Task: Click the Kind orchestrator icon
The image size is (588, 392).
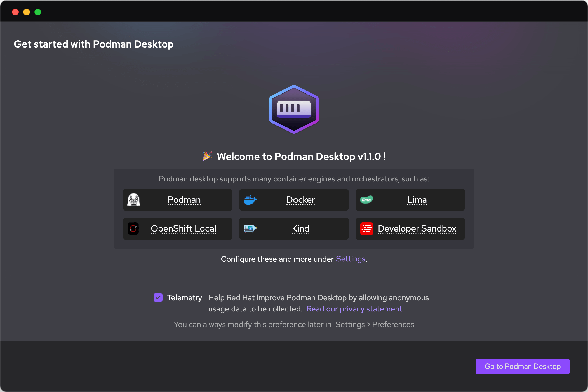Action: pos(250,228)
